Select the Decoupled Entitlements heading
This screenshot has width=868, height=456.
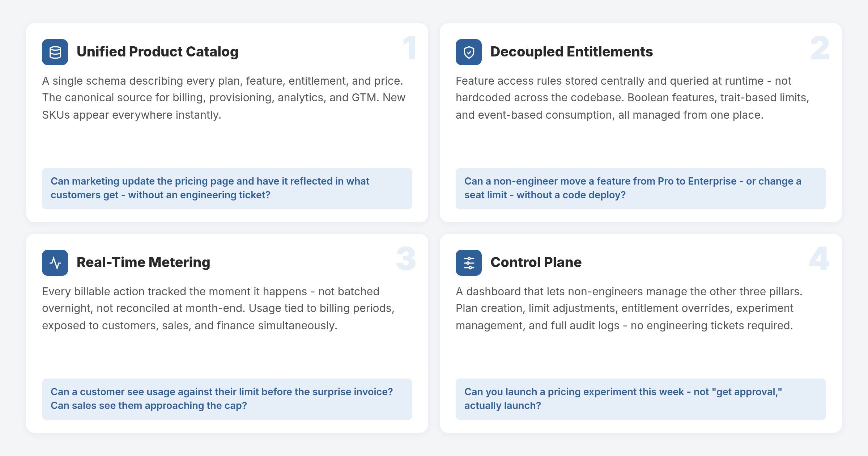(571, 52)
